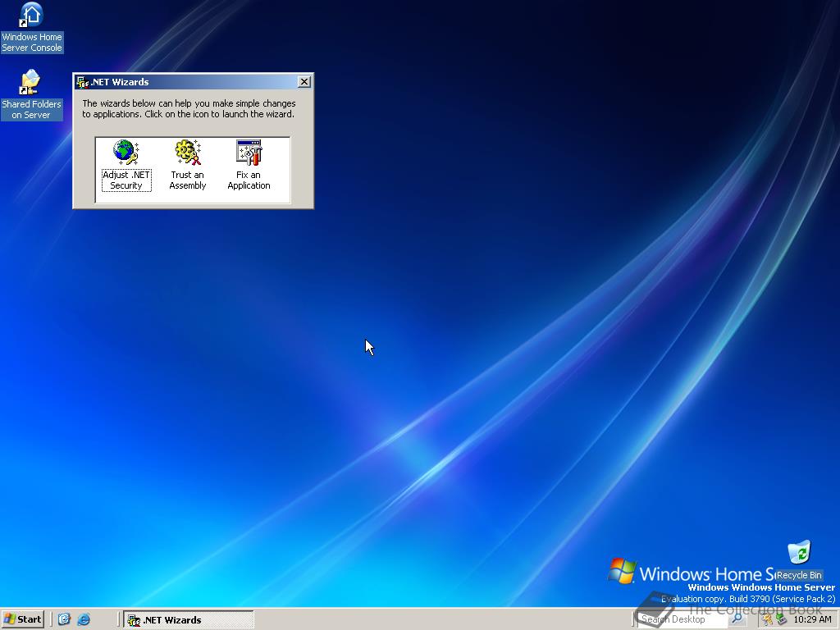The height and width of the screenshot is (630, 840).
Task: Click the first tray icon left of the clock
Action: pyautogui.click(x=767, y=620)
